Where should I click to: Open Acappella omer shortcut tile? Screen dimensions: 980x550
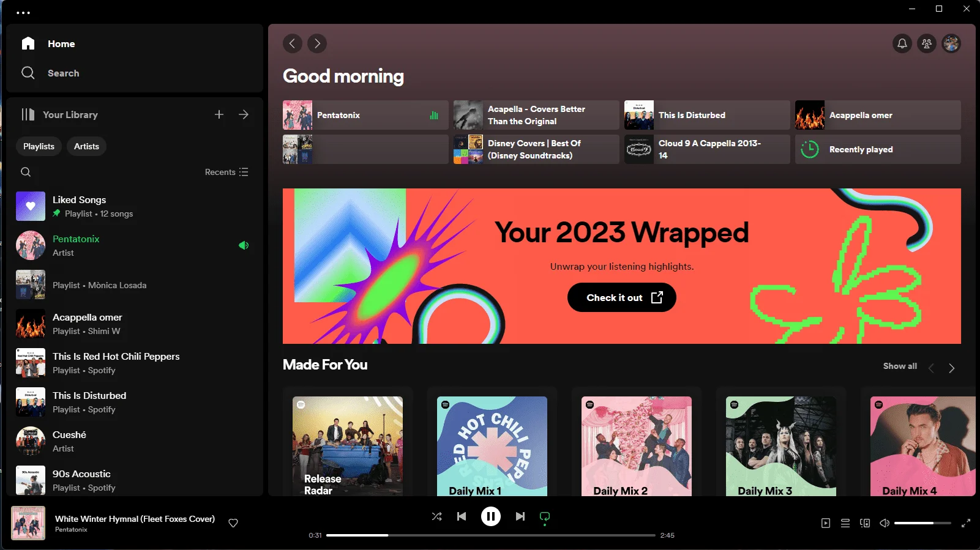click(878, 115)
